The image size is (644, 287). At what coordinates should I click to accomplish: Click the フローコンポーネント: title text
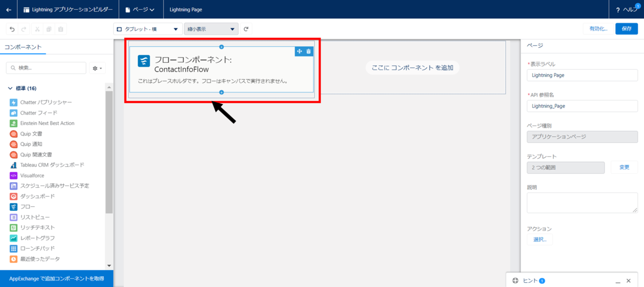(193, 60)
